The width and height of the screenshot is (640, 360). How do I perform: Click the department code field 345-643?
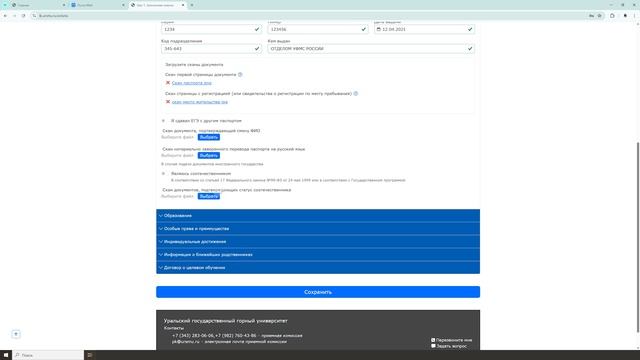(x=211, y=49)
